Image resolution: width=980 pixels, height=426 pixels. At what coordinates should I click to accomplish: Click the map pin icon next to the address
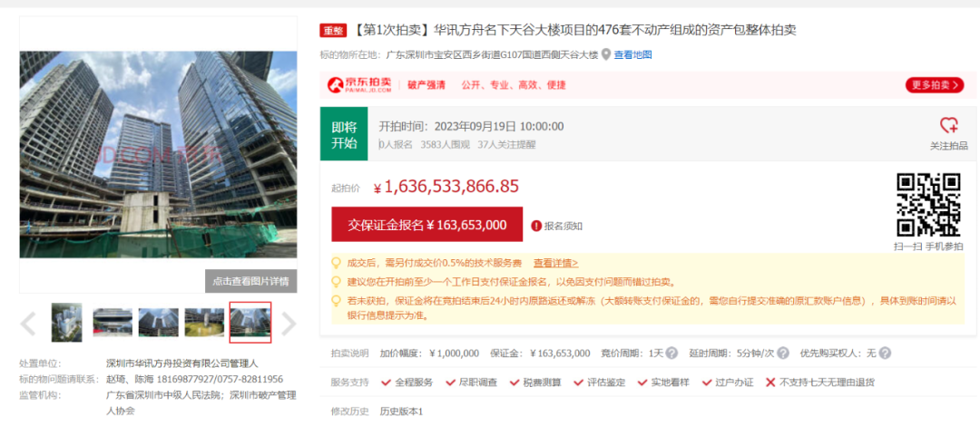click(605, 55)
